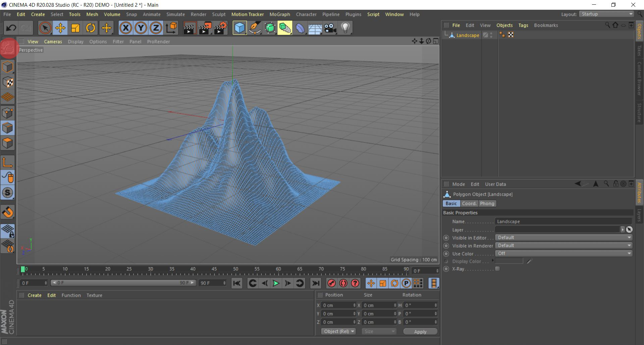Activate the Move tool
Image resolution: width=644 pixels, height=345 pixels.
(60, 28)
